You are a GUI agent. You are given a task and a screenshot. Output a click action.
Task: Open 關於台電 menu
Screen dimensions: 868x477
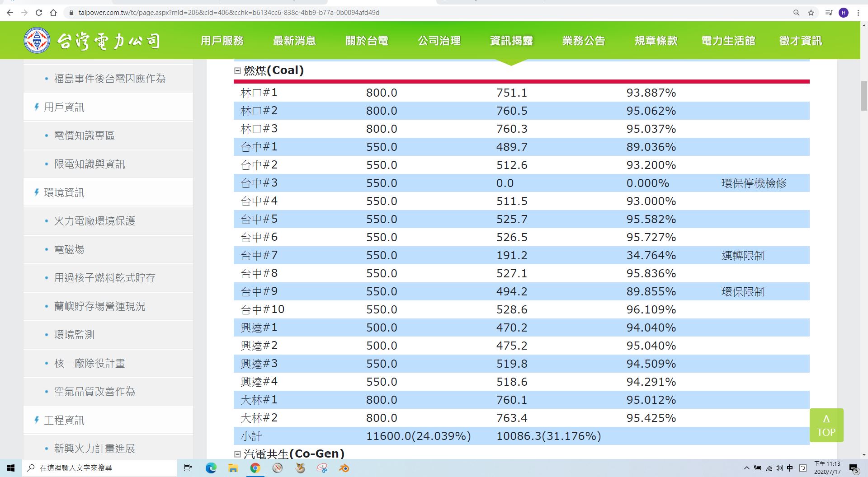tap(367, 41)
